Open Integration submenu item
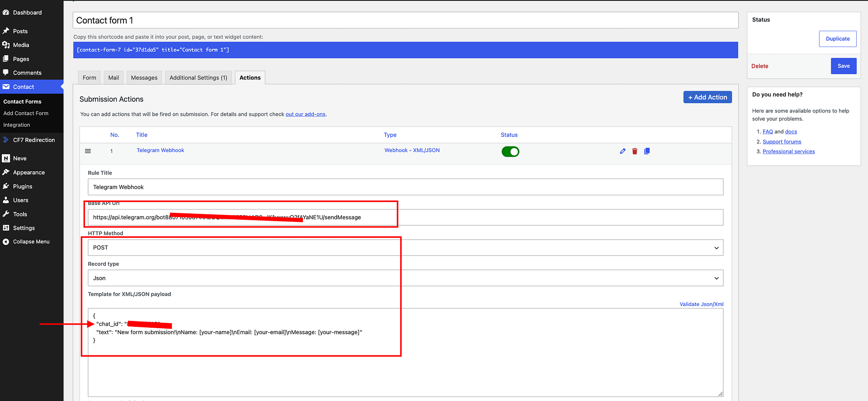The height and width of the screenshot is (401, 868). point(17,125)
